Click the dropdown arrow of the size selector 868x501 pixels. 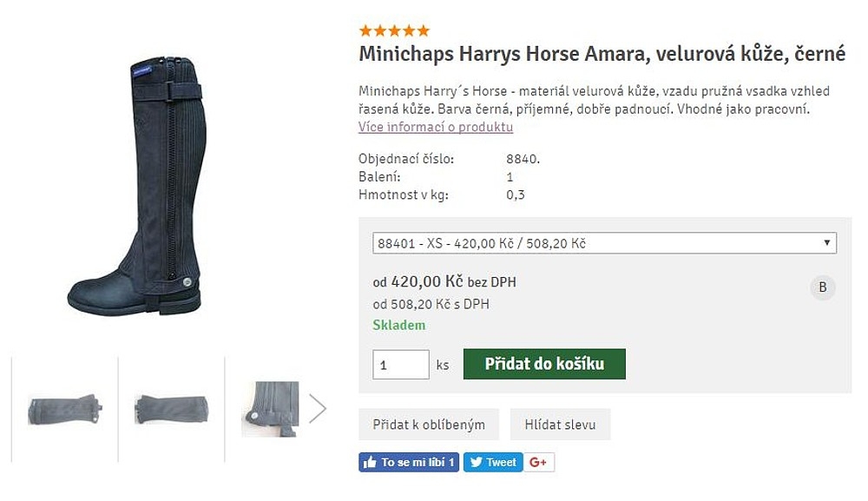click(x=826, y=243)
